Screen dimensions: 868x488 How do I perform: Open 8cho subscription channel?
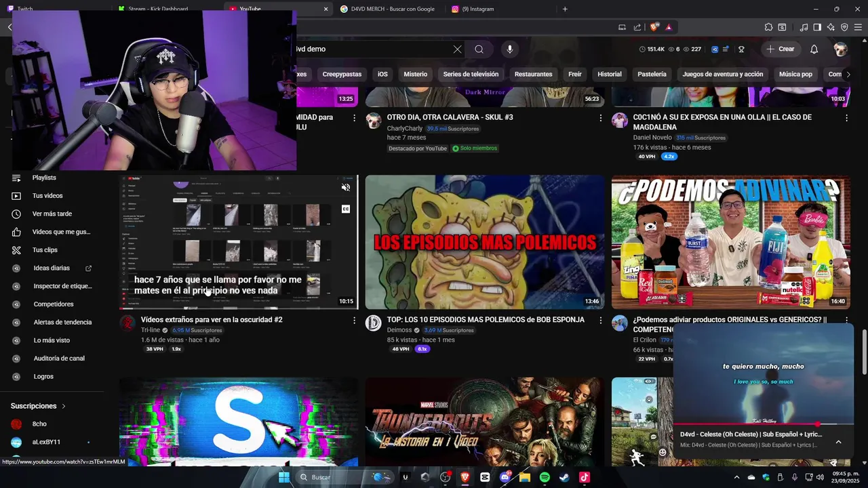[x=54, y=424]
